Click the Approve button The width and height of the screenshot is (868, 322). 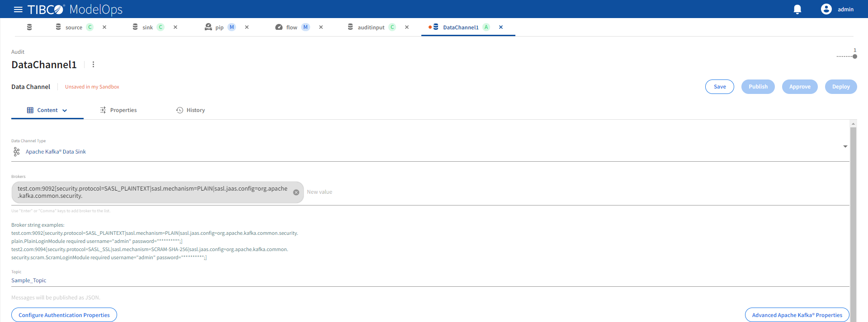(x=800, y=87)
